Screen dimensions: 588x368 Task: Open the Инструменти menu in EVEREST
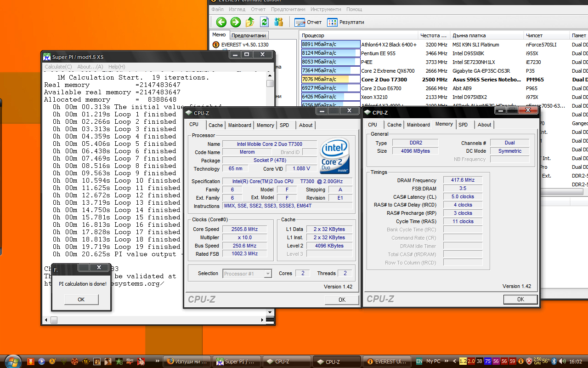tap(326, 9)
